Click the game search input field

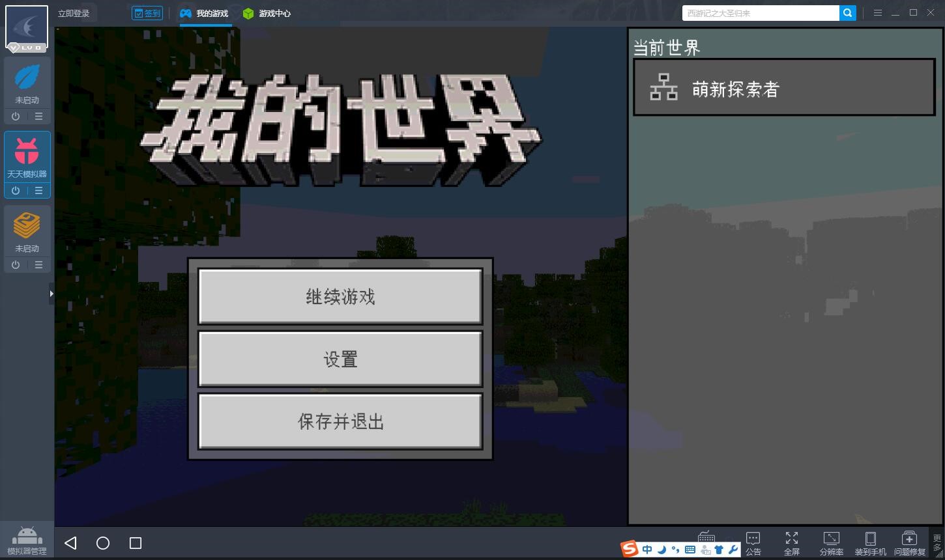[x=760, y=13]
